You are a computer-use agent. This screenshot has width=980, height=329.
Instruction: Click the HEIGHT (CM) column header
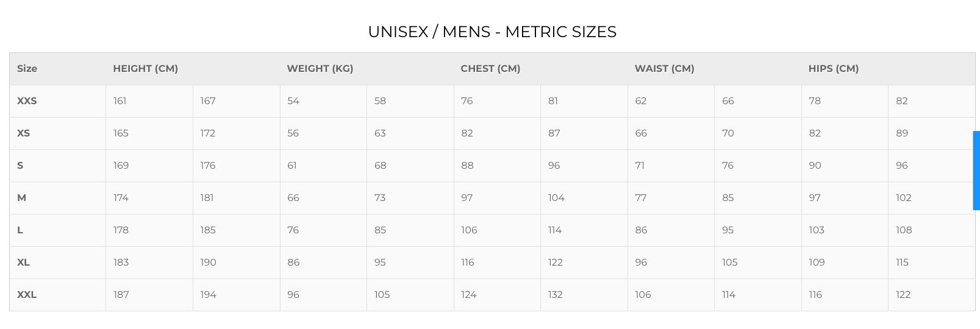click(145, 68)
